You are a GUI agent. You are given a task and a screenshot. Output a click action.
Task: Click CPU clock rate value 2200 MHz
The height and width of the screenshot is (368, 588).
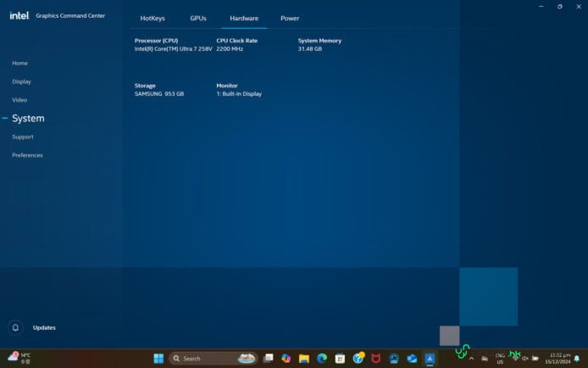[x=230, y=49]
